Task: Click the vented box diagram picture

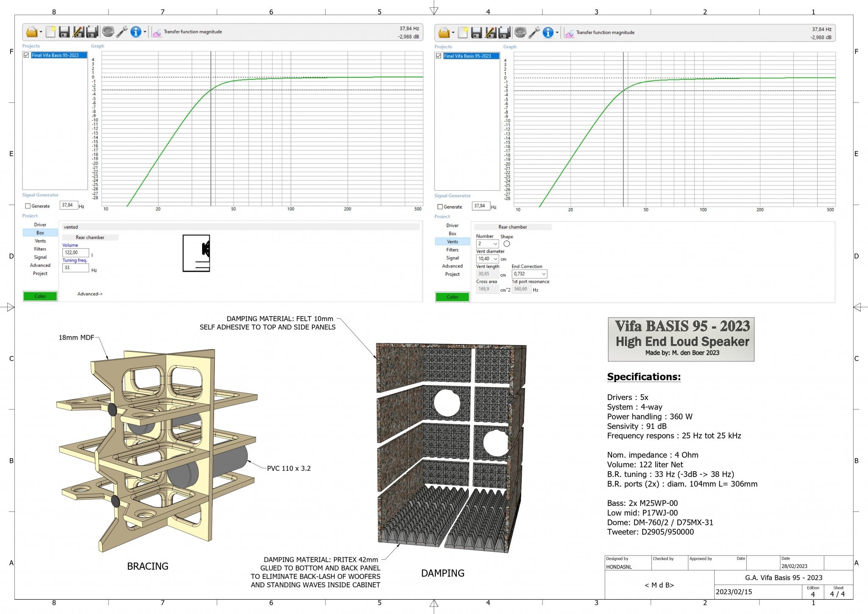Action: pos(196,253)
